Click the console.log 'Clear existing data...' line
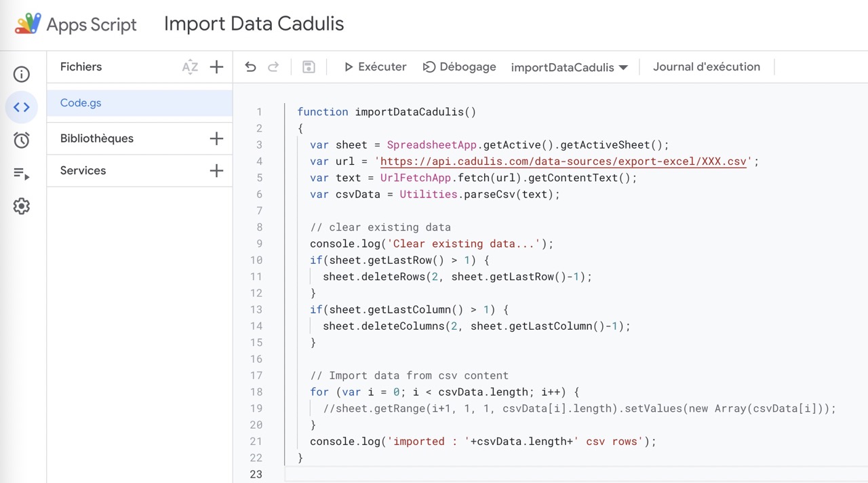The image size is (868, 483). point(432,244)
